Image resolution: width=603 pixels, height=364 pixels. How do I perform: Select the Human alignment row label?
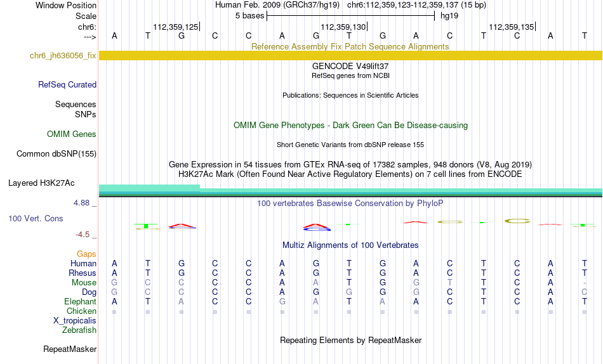pyautogui.click(x=83, y=264)
